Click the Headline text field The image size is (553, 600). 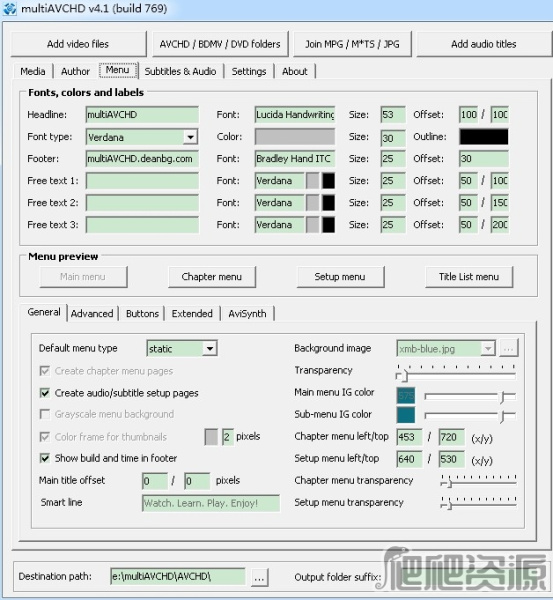pyautogui.click(x=142, y=115)
